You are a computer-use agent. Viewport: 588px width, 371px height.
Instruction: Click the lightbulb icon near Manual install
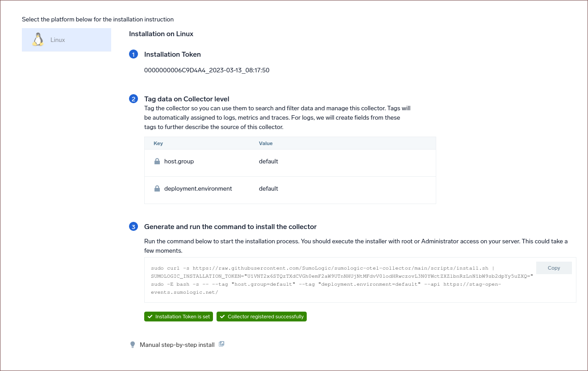pos(133,345)
